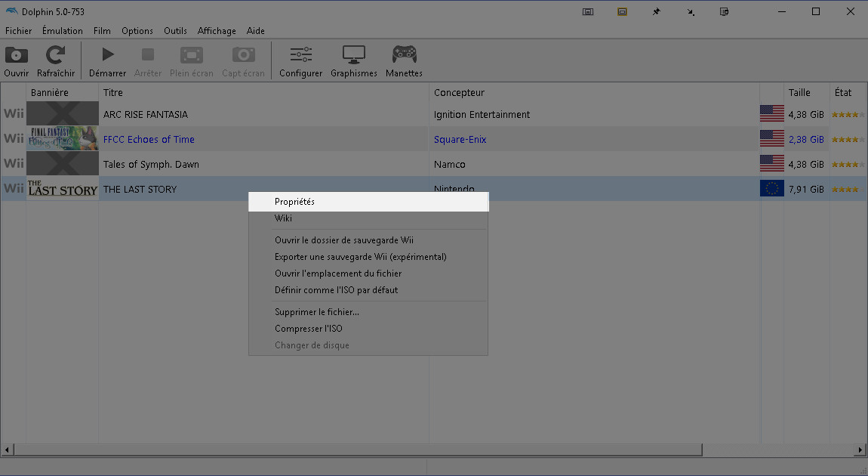Click the Square-Enix developer cell
Screen dimensions: 868x476
coord(460,140)
